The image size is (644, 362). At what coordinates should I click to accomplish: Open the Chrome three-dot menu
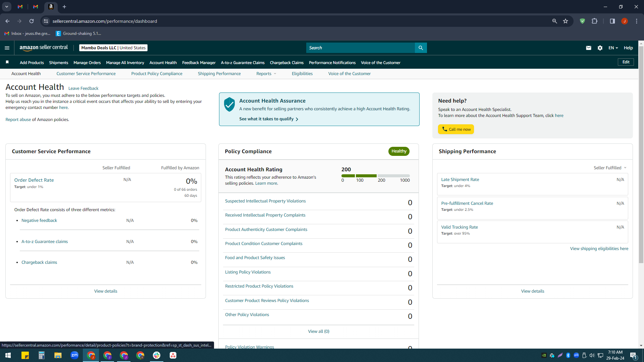(x=636, y=21)
